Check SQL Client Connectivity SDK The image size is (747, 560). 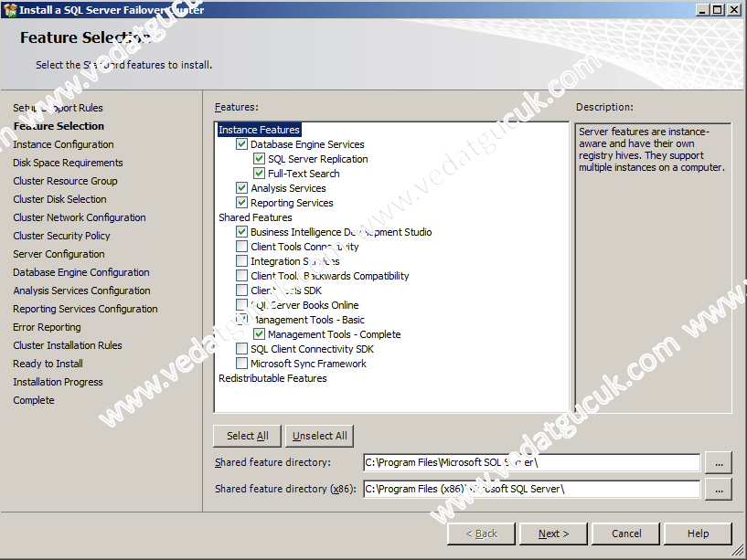pos(242,349)
